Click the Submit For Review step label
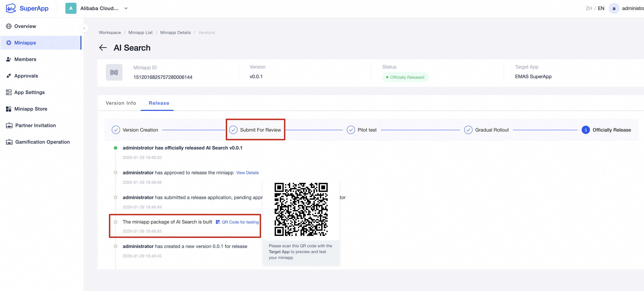This screenshot has width=644, height=291. click(261, 130)
